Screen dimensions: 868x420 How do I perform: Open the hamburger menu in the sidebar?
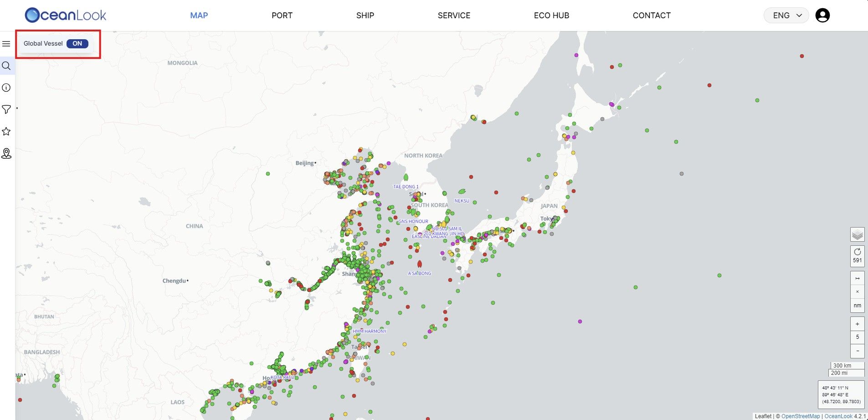click(6, 44)
